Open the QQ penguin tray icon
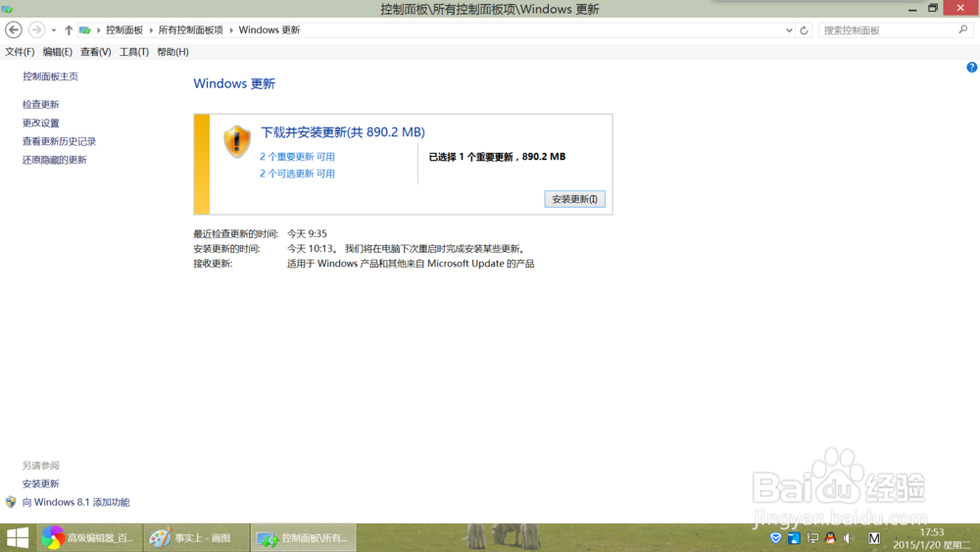The image size is (980, 552). 831,537
